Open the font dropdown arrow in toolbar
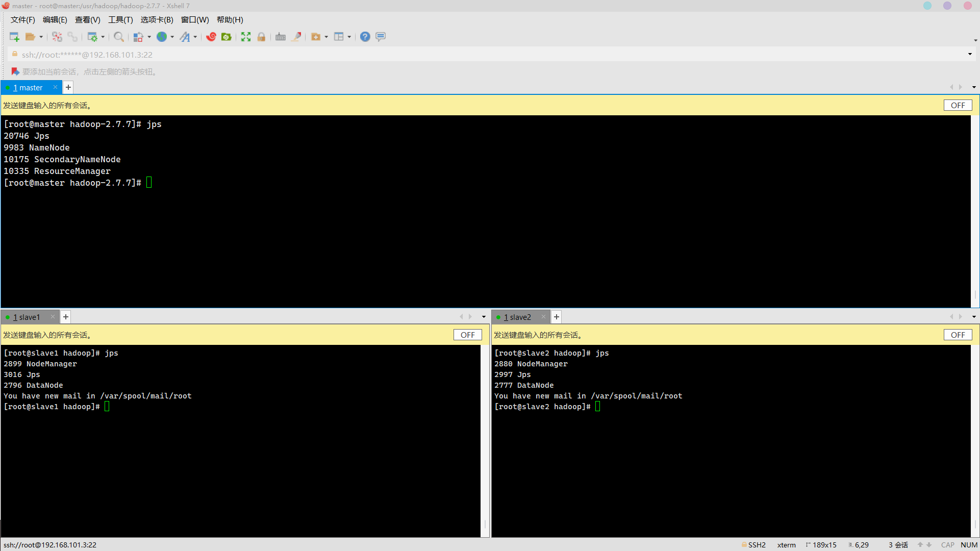The height and width of the screenshot is (551, 980). tap(195, 37)
